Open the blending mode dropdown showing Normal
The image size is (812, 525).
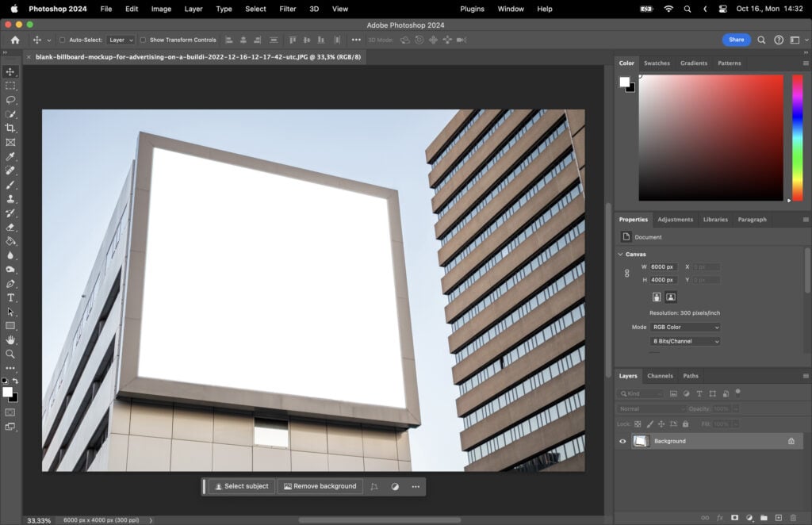650,408
